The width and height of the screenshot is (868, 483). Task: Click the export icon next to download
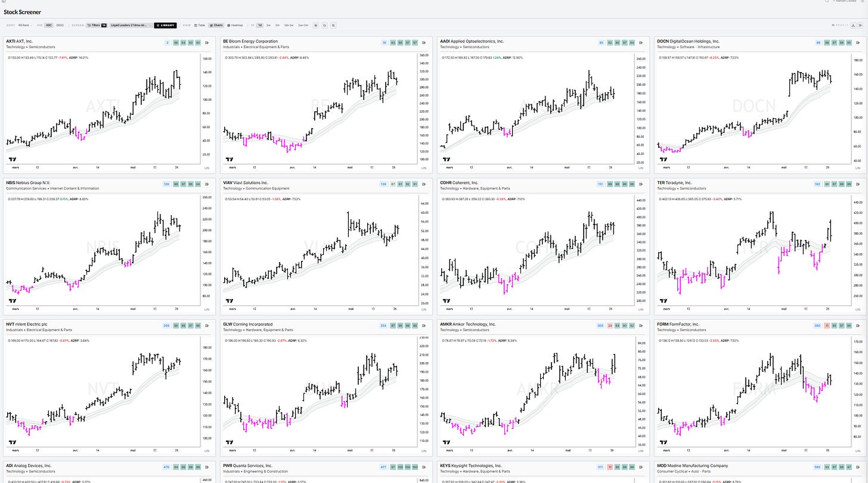(861, 25)
